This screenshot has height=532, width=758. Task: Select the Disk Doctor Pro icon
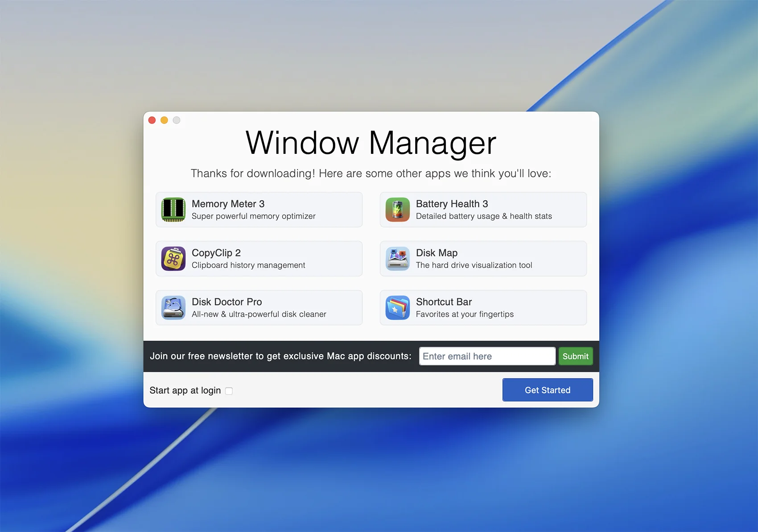pyautogui.click(x=173, y=308)
